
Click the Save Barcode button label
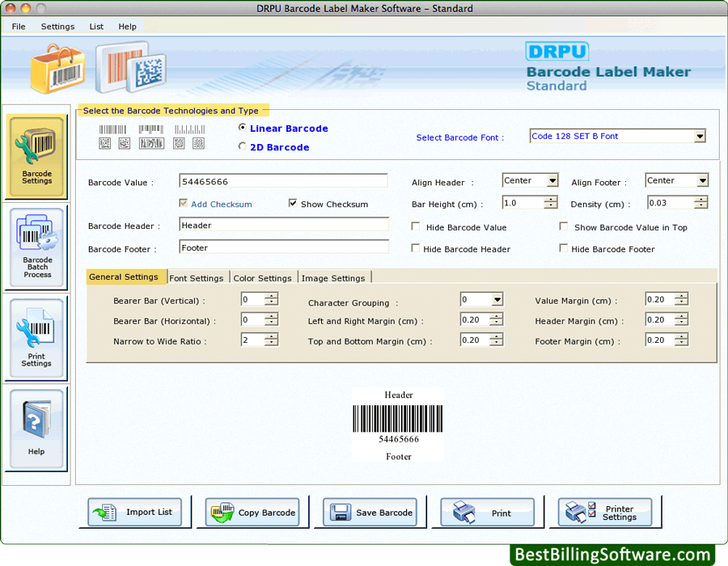click(x=384, y=513)
